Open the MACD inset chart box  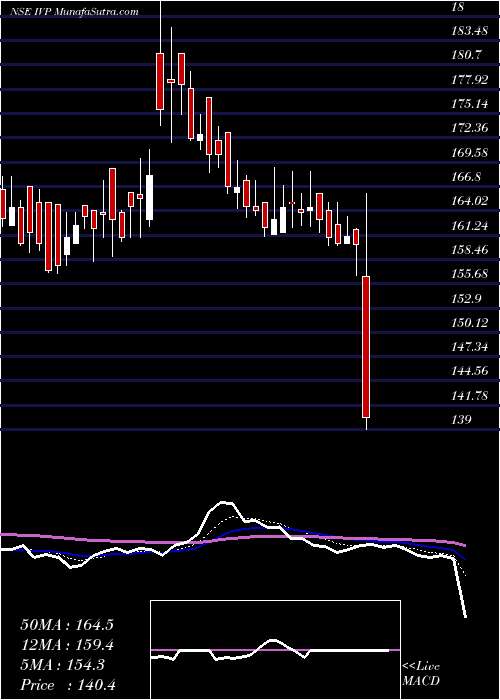coord(275,650)
